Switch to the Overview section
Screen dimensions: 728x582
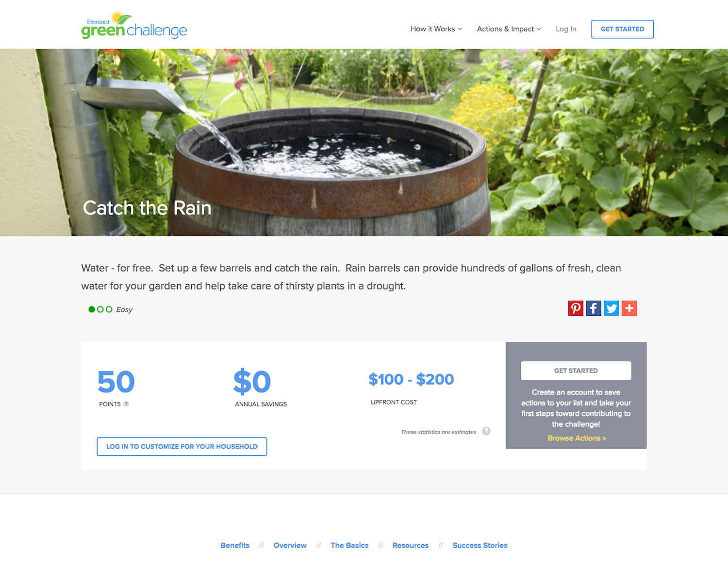click(x=290, y=545)
